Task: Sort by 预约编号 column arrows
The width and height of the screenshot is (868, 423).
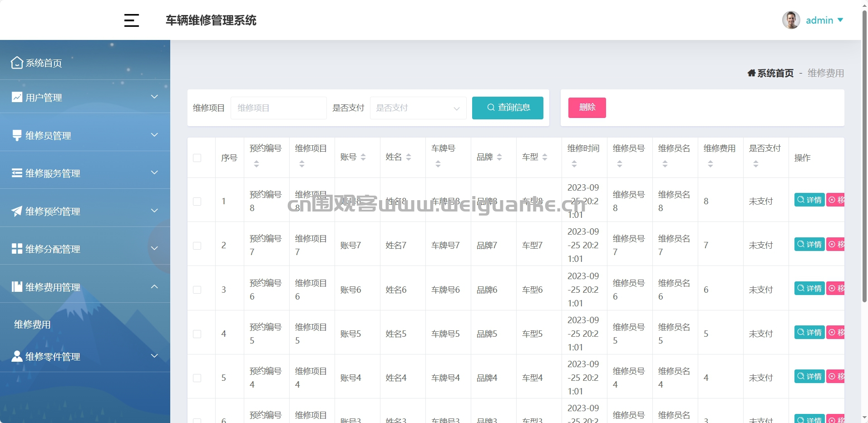Action: [256, 164]
